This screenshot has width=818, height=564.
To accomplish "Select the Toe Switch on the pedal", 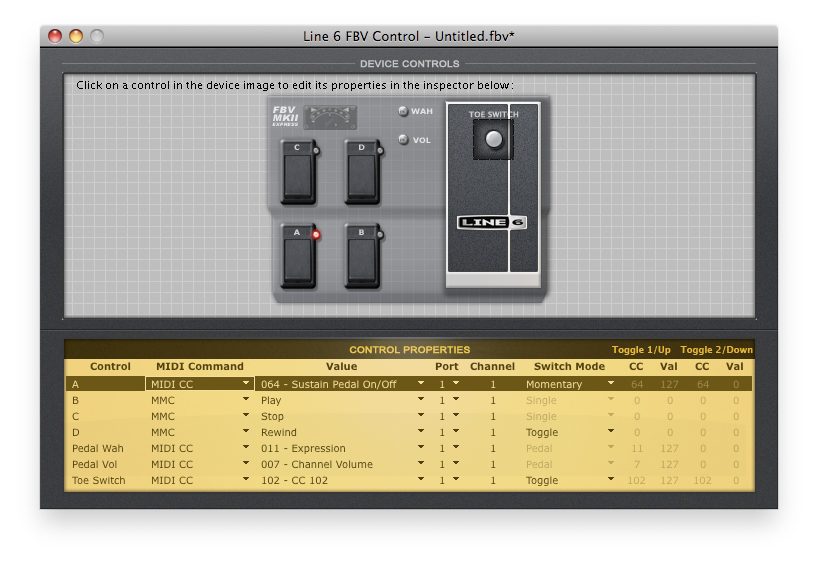I will (x=493, y=140).
